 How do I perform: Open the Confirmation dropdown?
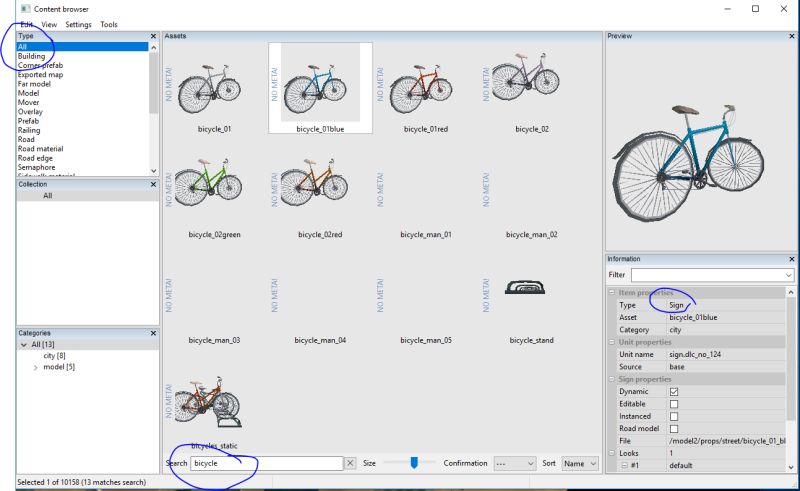(x=515, y=463)
